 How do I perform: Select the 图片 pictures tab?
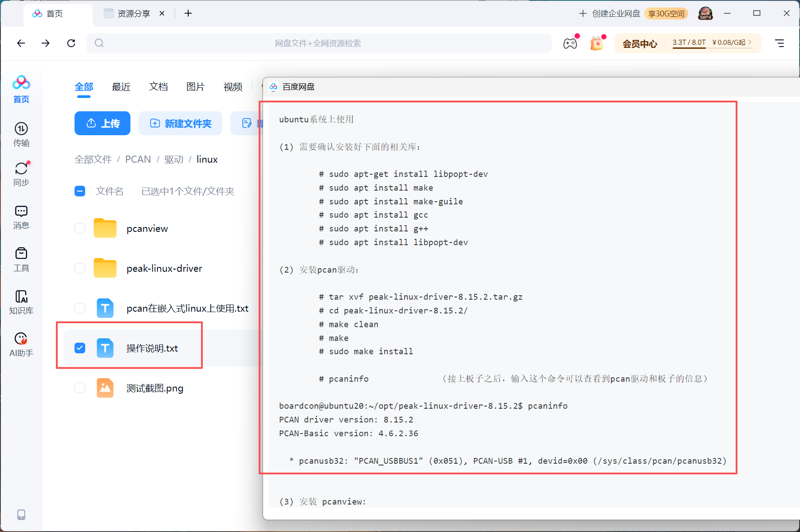point(196,87)
